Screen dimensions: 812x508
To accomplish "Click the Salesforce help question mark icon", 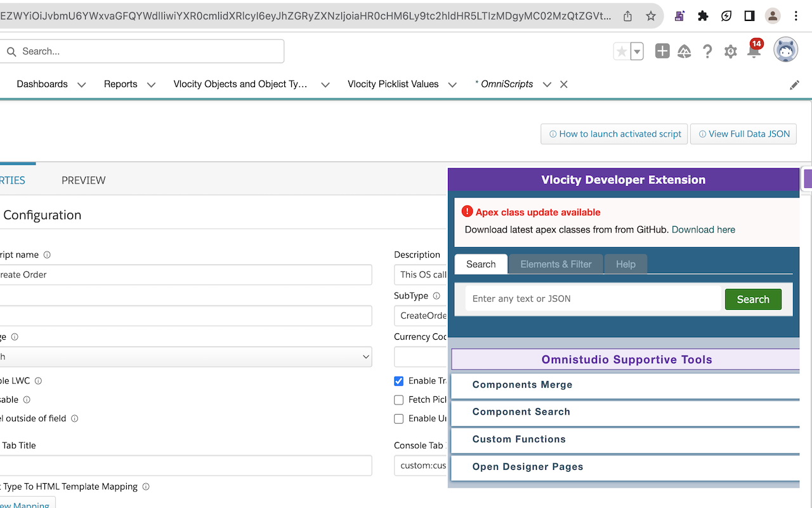I will click(707, 51).
